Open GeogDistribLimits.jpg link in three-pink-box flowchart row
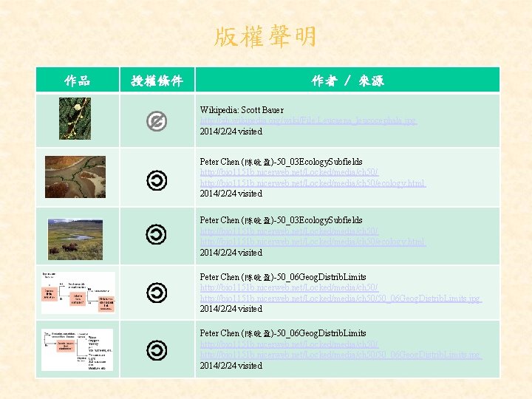Viewport: 532px width, 399px height. (341, 299)
